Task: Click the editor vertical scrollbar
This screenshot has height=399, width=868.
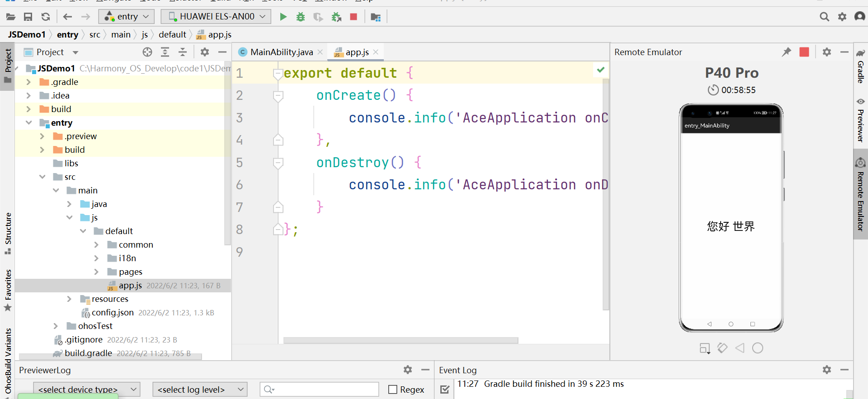Action: coord(606,194)
